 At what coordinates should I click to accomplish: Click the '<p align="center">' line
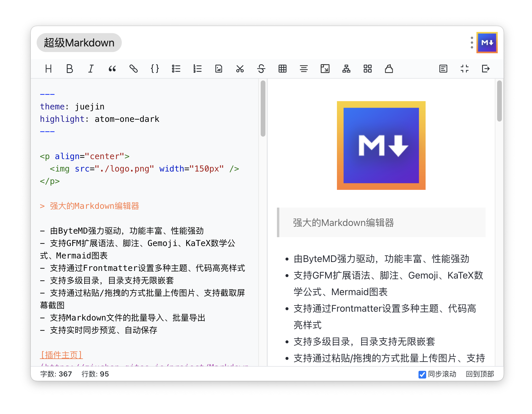(x=85, y=156)
